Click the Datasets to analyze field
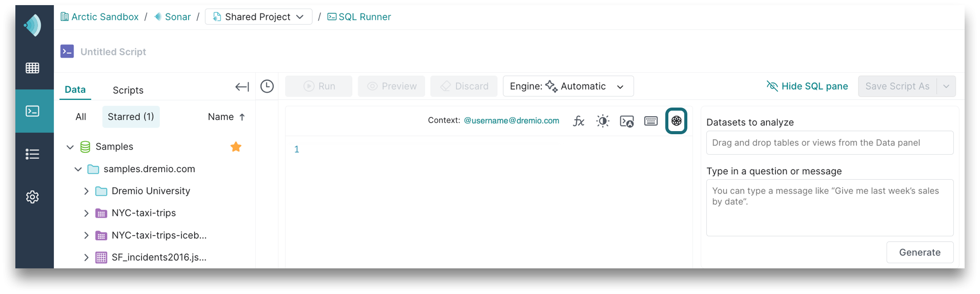Viewport: 980px width, 294px height. [x=830, y=143]
